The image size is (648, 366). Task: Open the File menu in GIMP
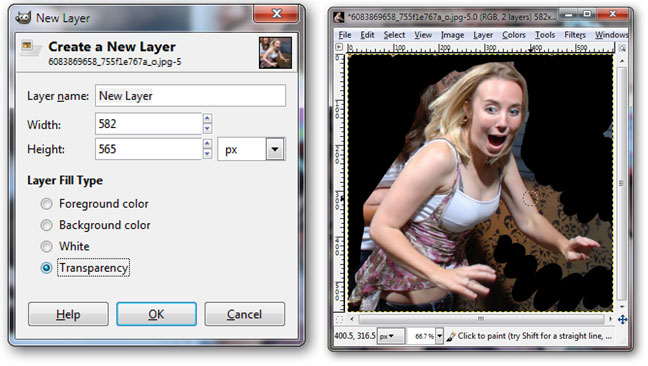pyautogui.click(x=345, y=35)
